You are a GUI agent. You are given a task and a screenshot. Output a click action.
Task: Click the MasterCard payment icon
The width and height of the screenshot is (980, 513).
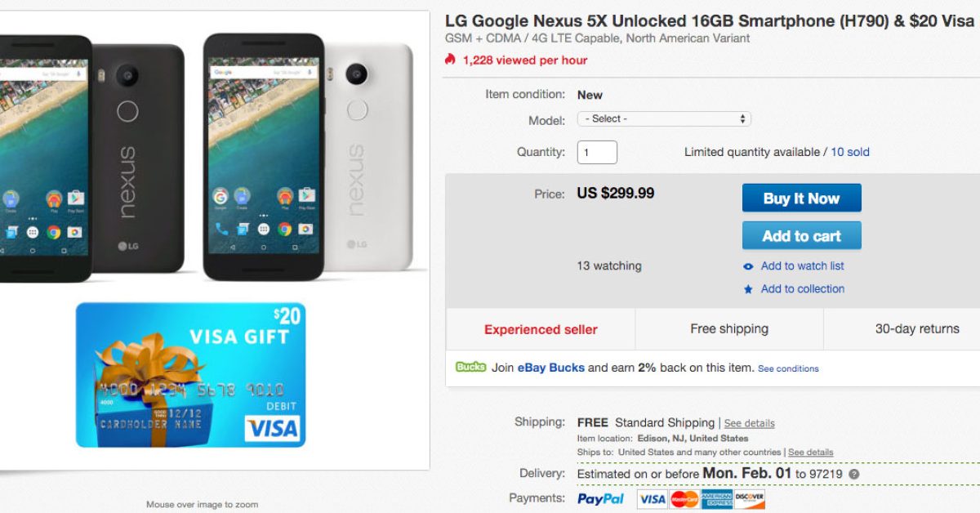(684, 498)
